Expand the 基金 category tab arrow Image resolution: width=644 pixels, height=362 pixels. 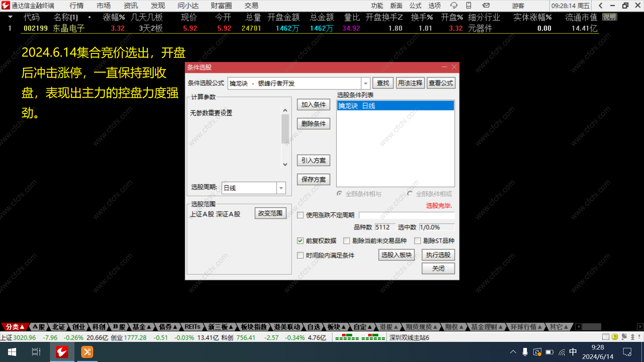point(149,327)
